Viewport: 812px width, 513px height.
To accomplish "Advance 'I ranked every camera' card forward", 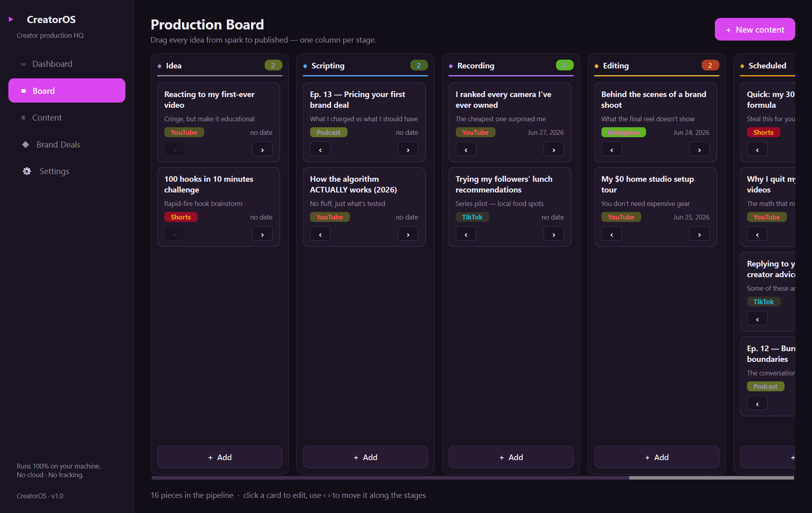I will [x=554, y=150].
